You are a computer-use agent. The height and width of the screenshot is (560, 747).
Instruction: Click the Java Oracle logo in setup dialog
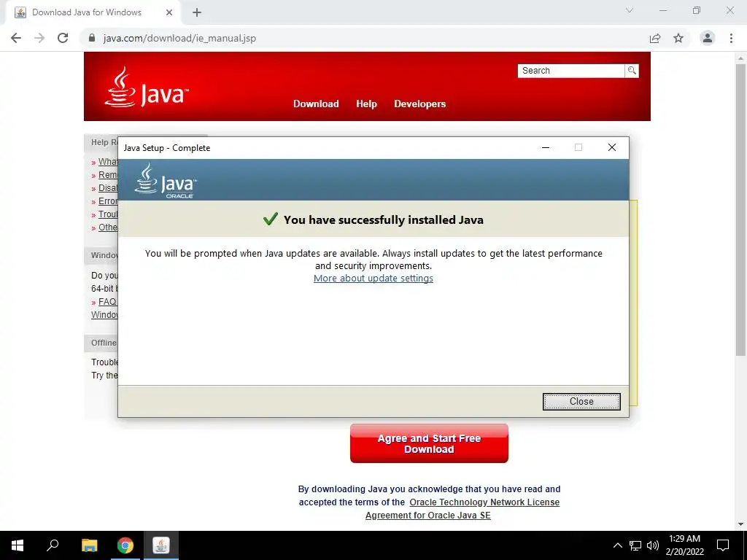coord(166,181)
